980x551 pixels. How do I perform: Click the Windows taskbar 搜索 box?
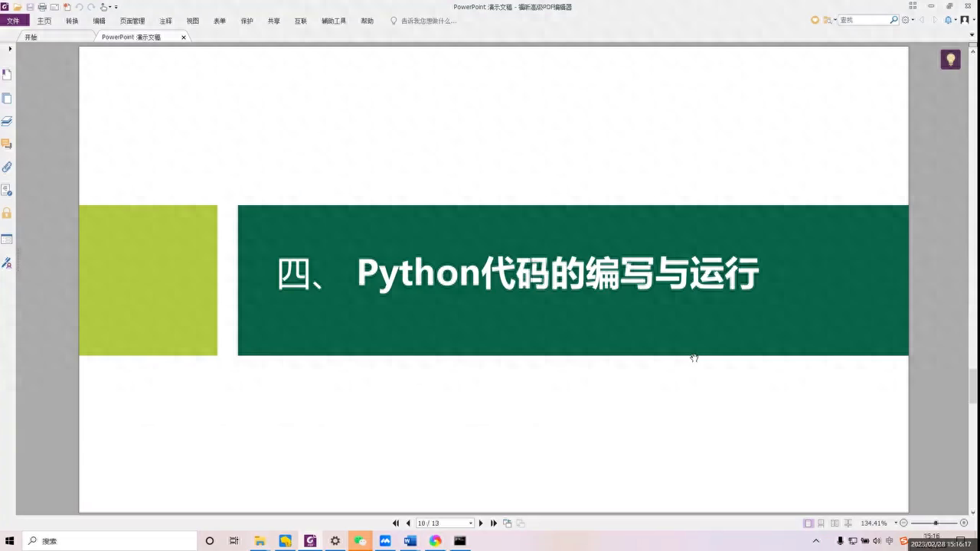tap(109, 541)
